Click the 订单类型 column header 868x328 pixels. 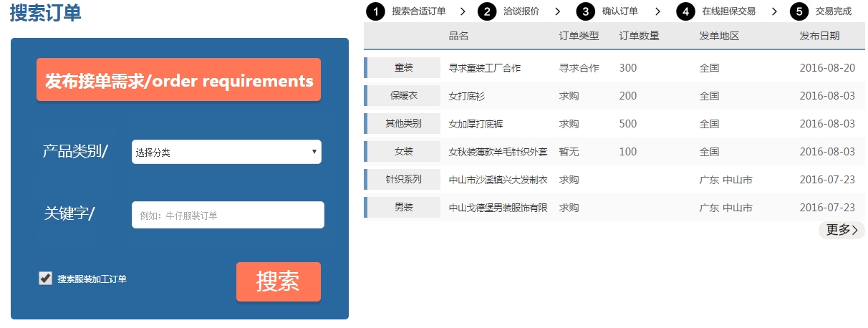(x=579, y=36)
